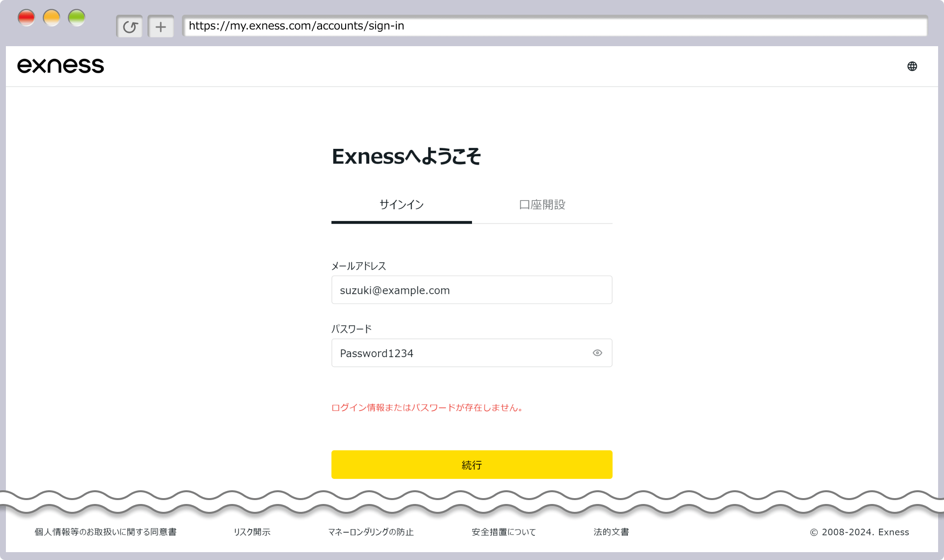944x560 pixels.
Task: Click the red close window button
Action: 27,18
